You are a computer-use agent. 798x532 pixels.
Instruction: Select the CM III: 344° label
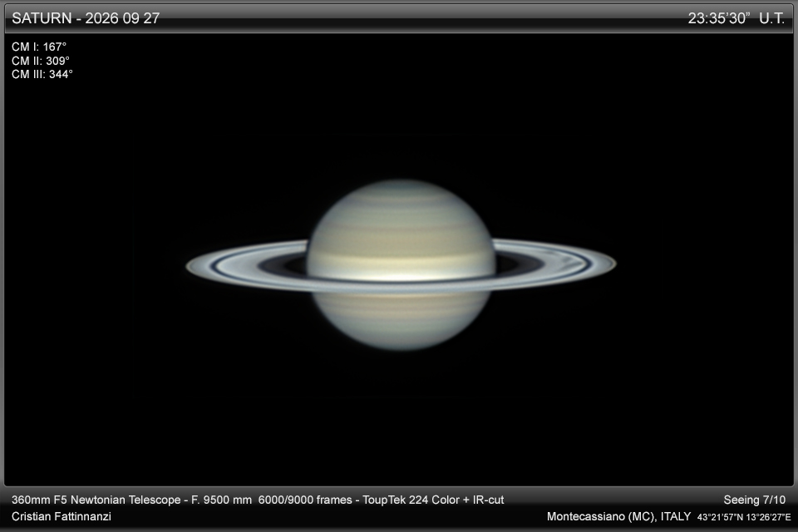click(x=42, y=74)
